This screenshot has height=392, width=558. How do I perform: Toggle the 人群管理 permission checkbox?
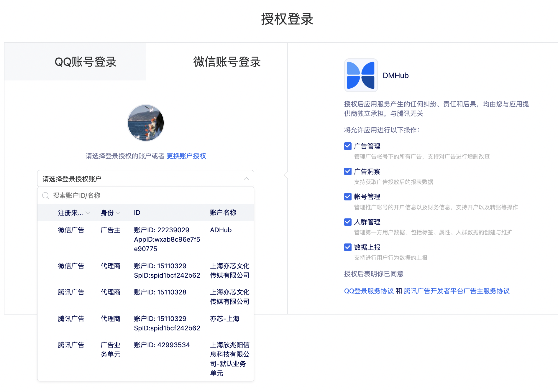coord(348,222)
